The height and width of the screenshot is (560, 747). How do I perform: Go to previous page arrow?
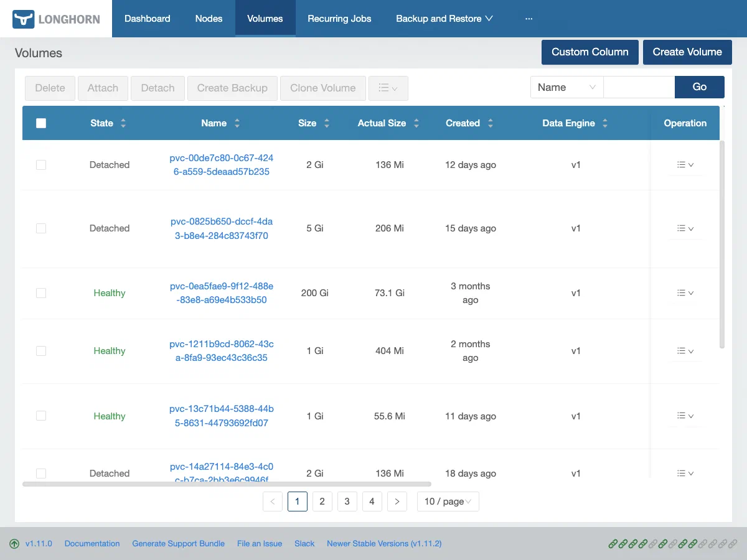[273, 502]
